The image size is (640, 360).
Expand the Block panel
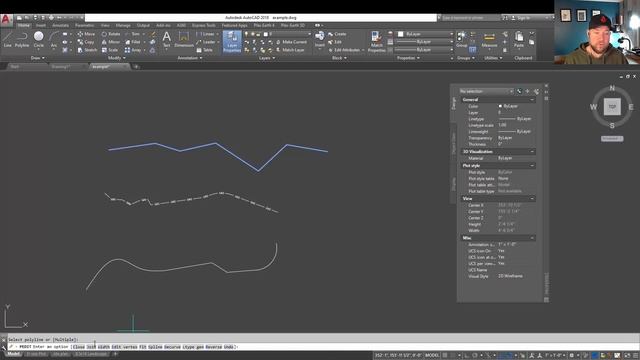point(339,58)
